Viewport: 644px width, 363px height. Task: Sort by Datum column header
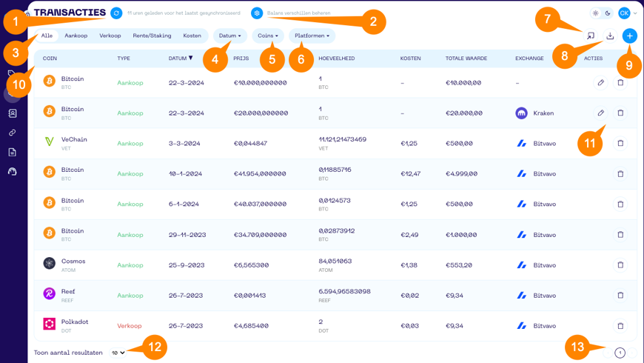pos(180,59)
